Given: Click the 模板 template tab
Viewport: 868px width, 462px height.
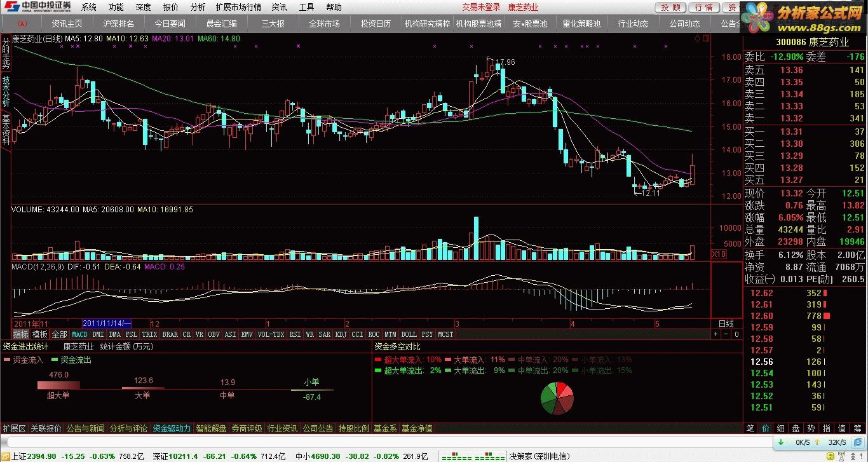Looking at the screenshot, I should (40, 334).
